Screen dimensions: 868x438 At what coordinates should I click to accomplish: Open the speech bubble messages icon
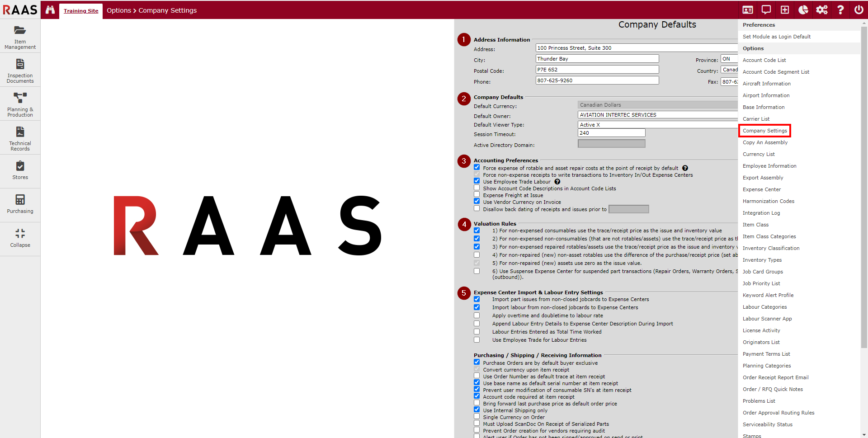[x=766, y=10]
